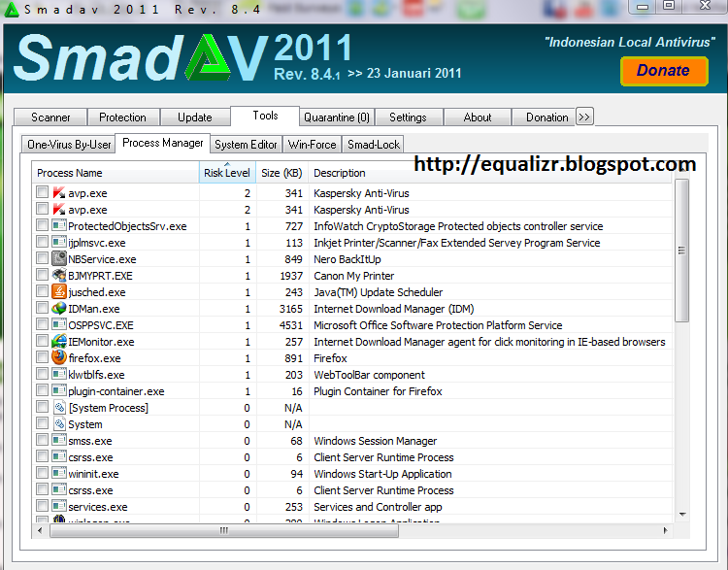Image resolution: width=728 pixels, height=570 pixels.
Task: Sort by the Size (KB) column
Action: 281,173
